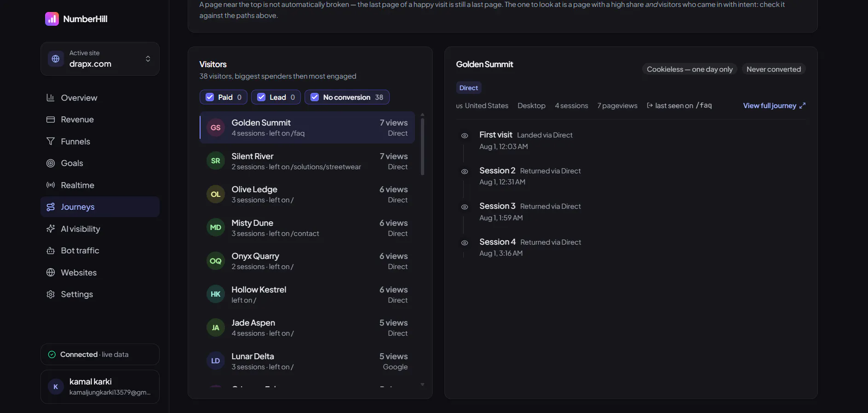Screen dimensions: 868x413
Task: Click the SR avatar badge
Action: (x=216, y=161)
